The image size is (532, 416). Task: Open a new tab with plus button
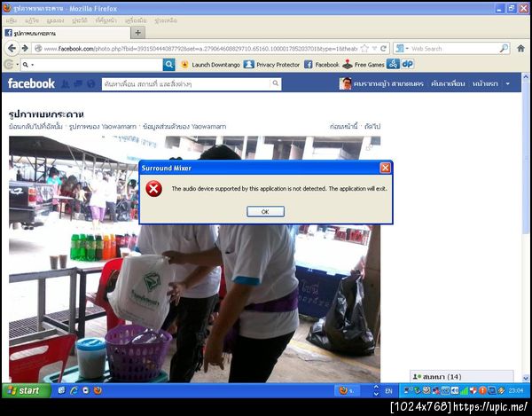(x=138, y=33)
